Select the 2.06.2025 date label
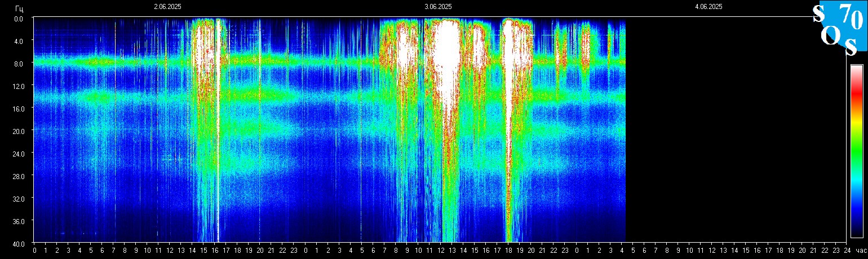The width and height of the screenshot is (868, 259). 168,7
